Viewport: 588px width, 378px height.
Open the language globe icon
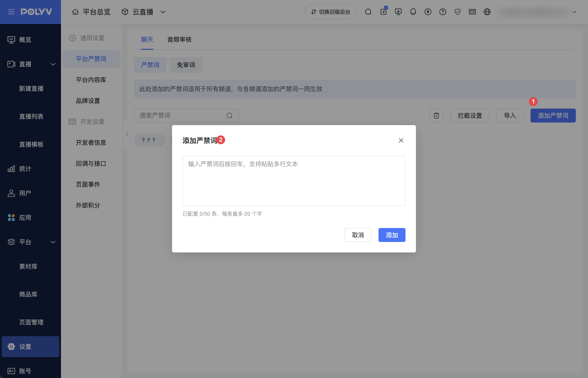coord(487,12)
